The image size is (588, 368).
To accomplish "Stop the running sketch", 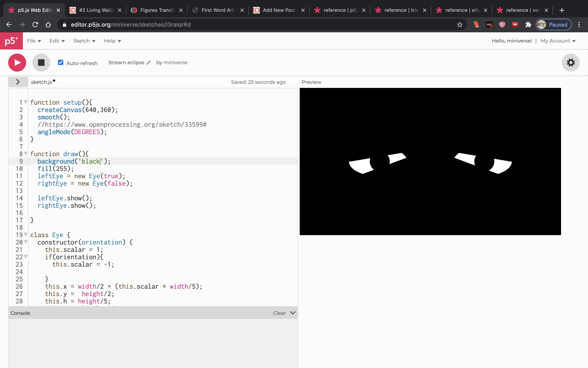I will 41,63.
